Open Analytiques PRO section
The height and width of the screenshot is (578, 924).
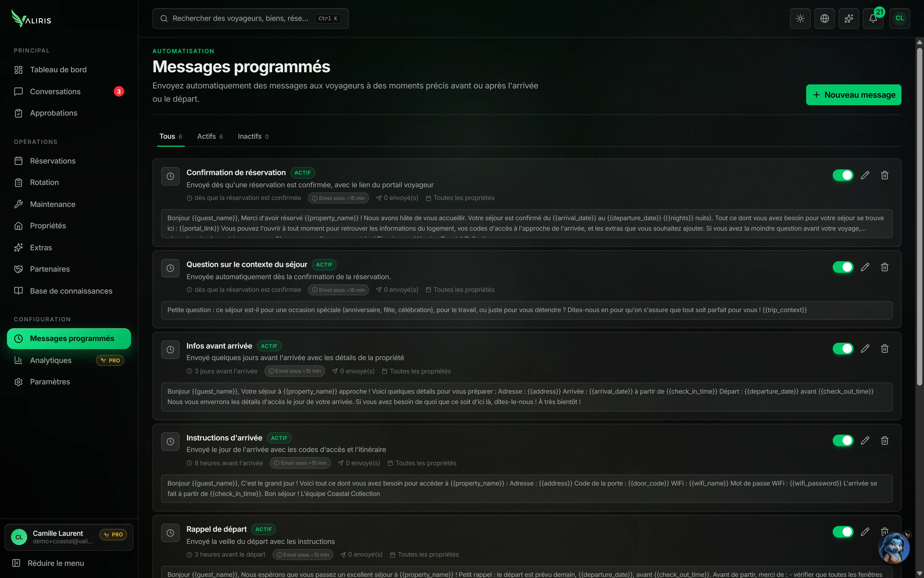(x=69, y=360)
